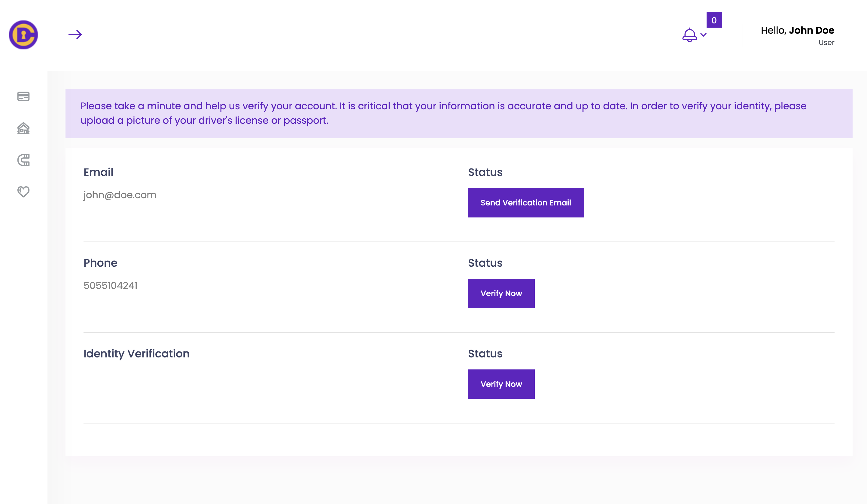Open the John Doe user profile menu

(x=798, y=35)
